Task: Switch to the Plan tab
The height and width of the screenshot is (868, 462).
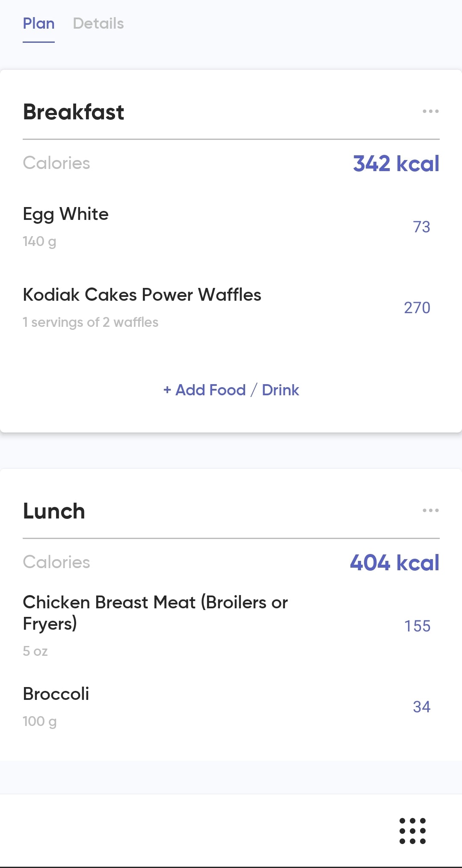Action: (x=38, y=24)
